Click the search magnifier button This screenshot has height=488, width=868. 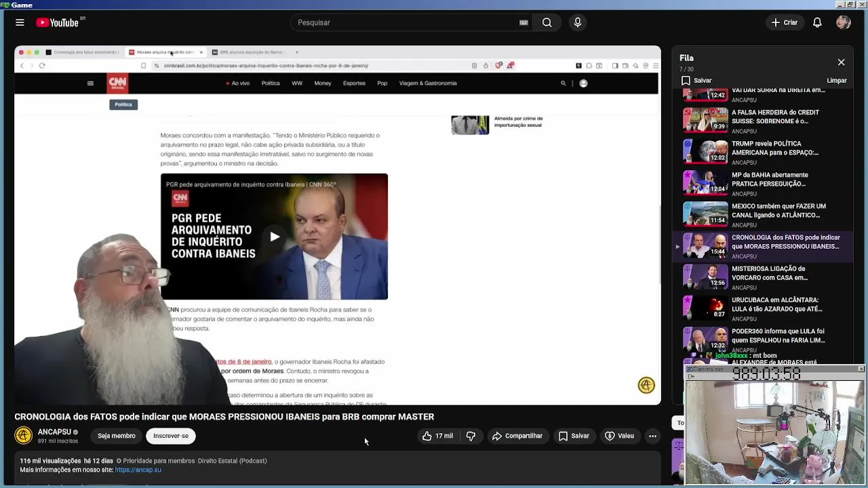pos(547,22)
